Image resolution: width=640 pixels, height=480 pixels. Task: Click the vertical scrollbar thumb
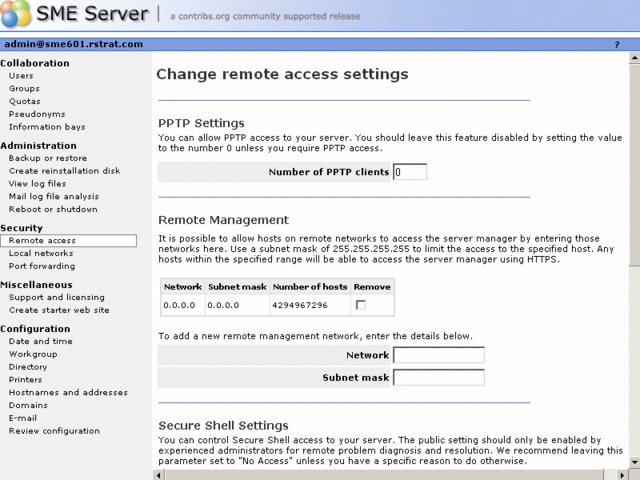pyautogui.click(x=634, y=165)
